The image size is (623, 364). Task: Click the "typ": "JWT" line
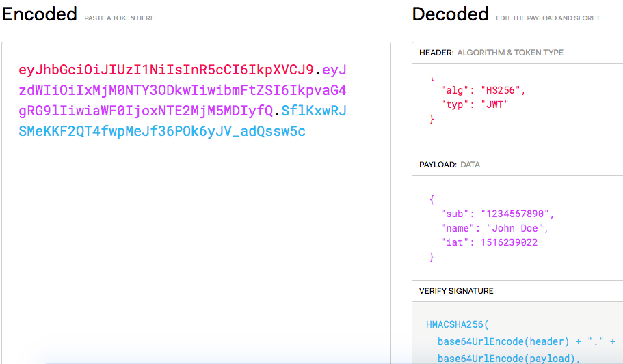(x=475, y=104)
